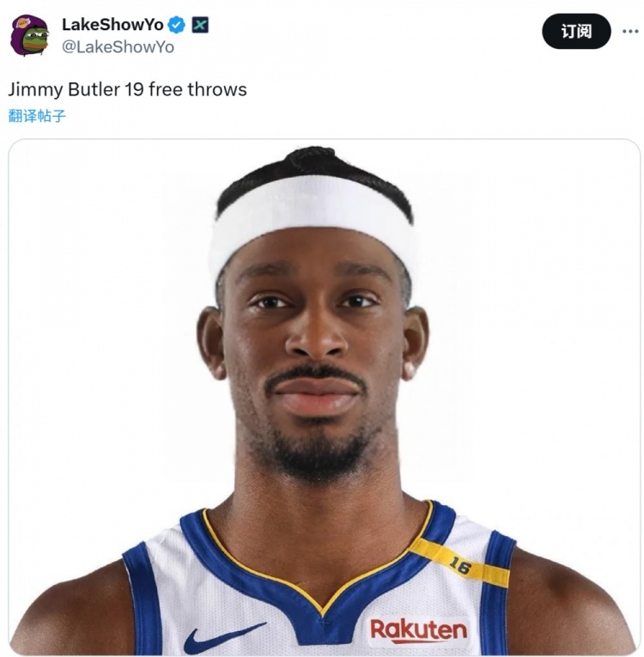Viewport: 644px width, 657px height.
Task: Click the words "free throws" in the post
Action: (197, 89)
